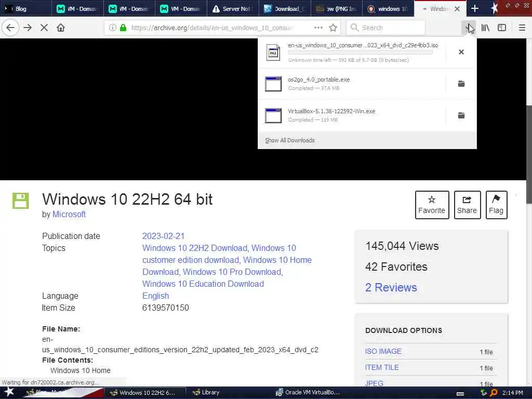Open page actions three-dot menu
The image size is (532, 399).
tap(318, 28)
